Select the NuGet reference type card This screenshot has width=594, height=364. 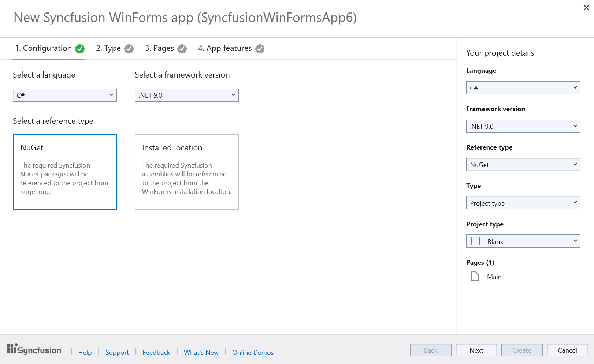(x=65, y=172)
